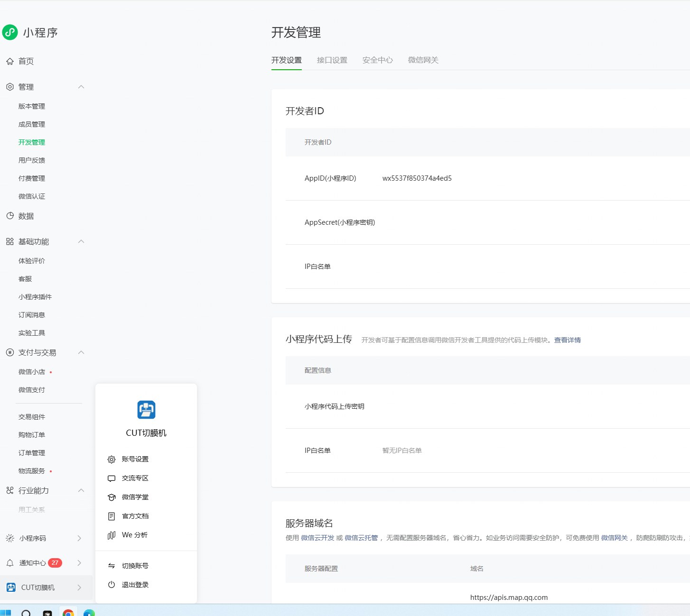Go to 首页 via the house icon
690x616 pixels.
coord(10,61)
